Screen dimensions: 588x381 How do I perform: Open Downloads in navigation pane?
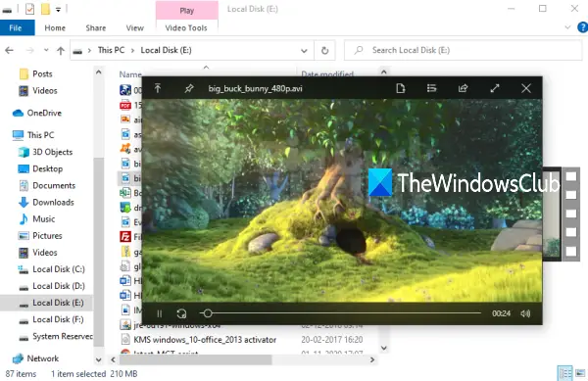(x=53, y=203)
